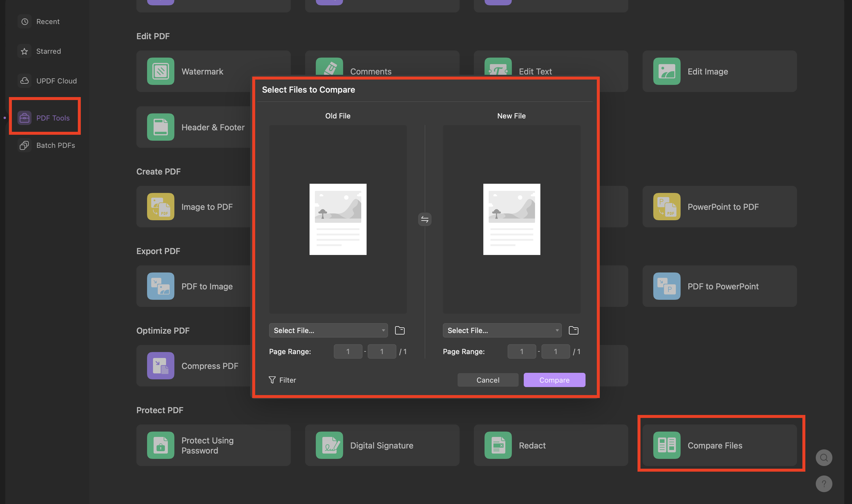Click the Old File preview thumbnail
852x504 pixels.
click(x=338, y=219)
